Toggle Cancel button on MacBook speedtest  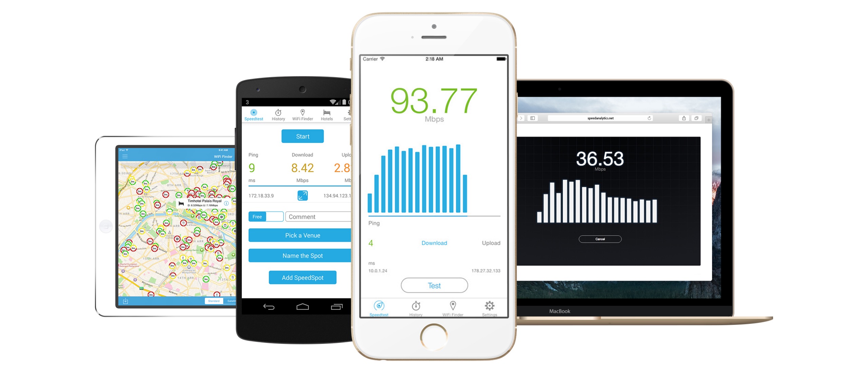point(599,239)
